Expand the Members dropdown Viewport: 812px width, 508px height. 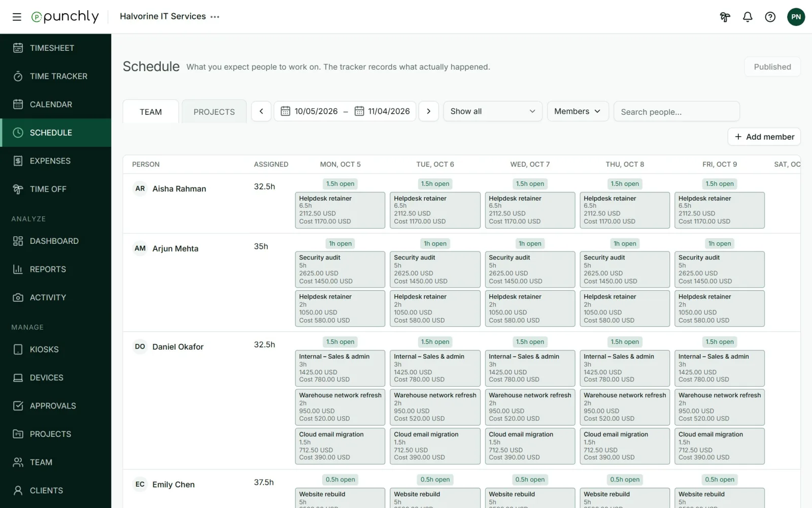(578, 111)
